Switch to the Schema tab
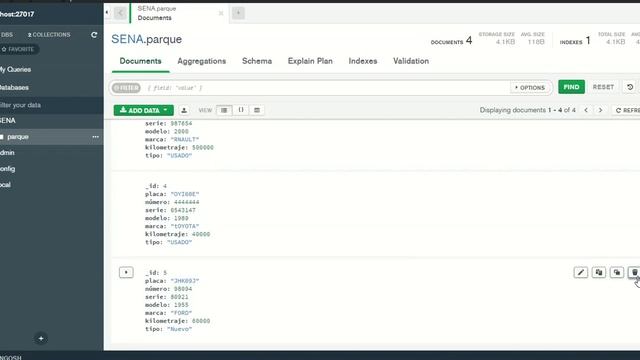 coord(257,61)
